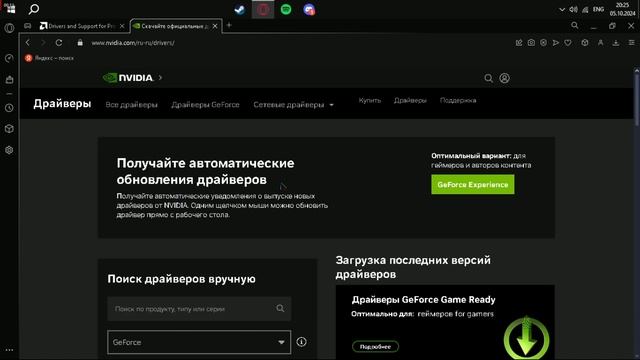Open the Все драйверы menu item

click(131, 104)
